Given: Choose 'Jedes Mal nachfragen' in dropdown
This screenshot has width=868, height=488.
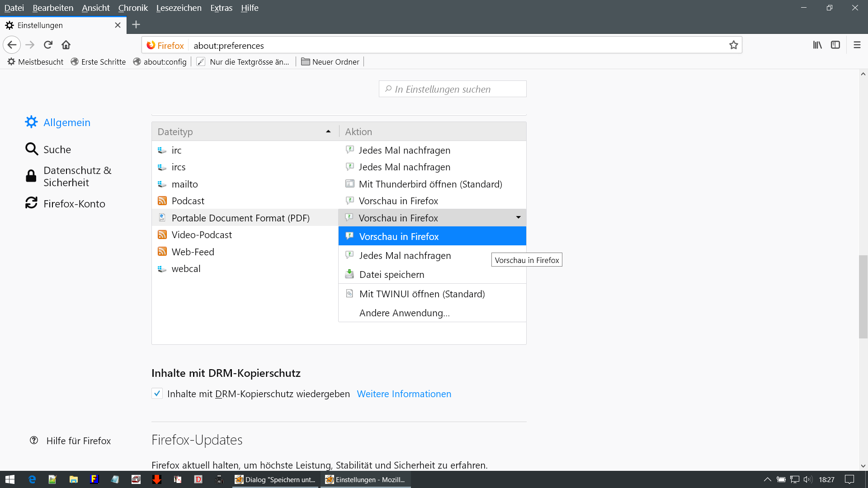Looking at the screenshot, I should [405, 256].
